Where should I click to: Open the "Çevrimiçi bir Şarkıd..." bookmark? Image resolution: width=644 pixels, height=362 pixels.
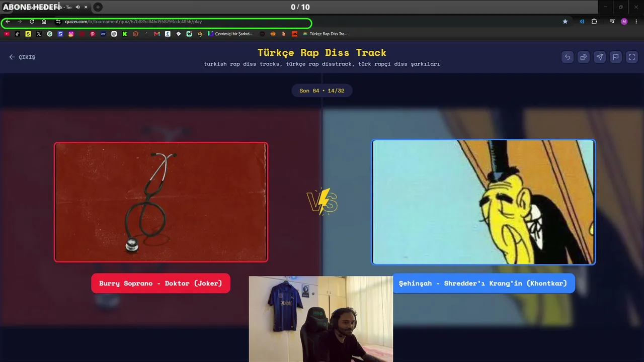(x=230, y=34)
